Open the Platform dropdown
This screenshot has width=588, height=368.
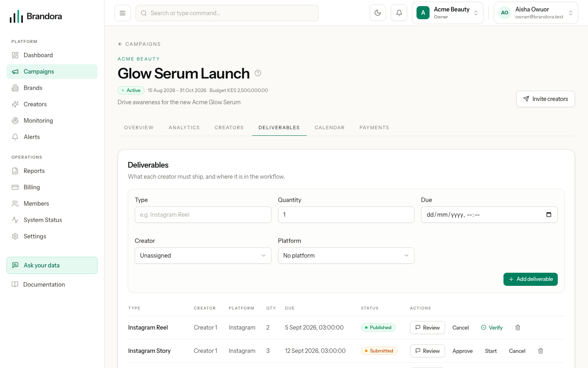[x=346, y=256]
